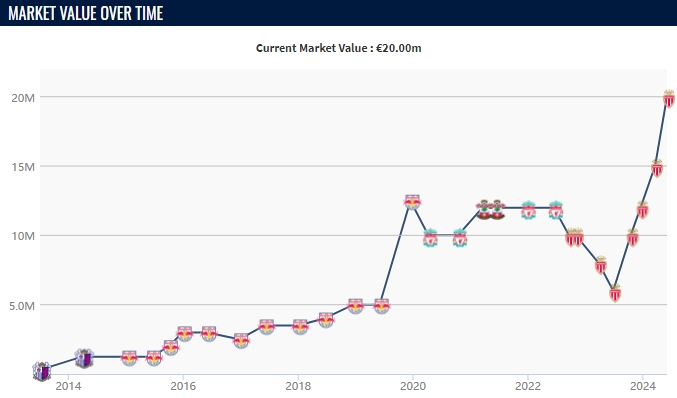Click the left Southampton crest at 12M in 2021
The width and height of the screenshot is (677, 398).
pos(484,209)
